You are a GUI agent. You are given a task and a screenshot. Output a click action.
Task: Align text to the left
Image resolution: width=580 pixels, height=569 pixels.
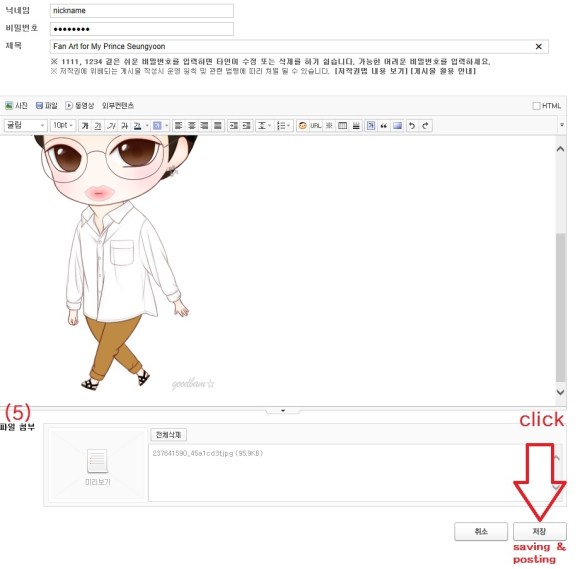(x=179, y=126)
